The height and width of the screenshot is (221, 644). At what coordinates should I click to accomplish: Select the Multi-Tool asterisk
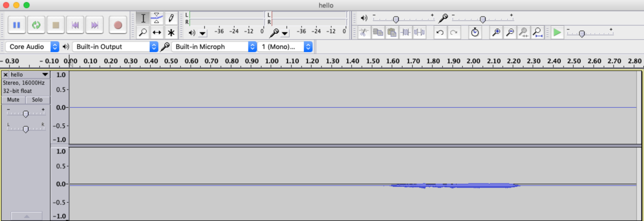[171, 32]
